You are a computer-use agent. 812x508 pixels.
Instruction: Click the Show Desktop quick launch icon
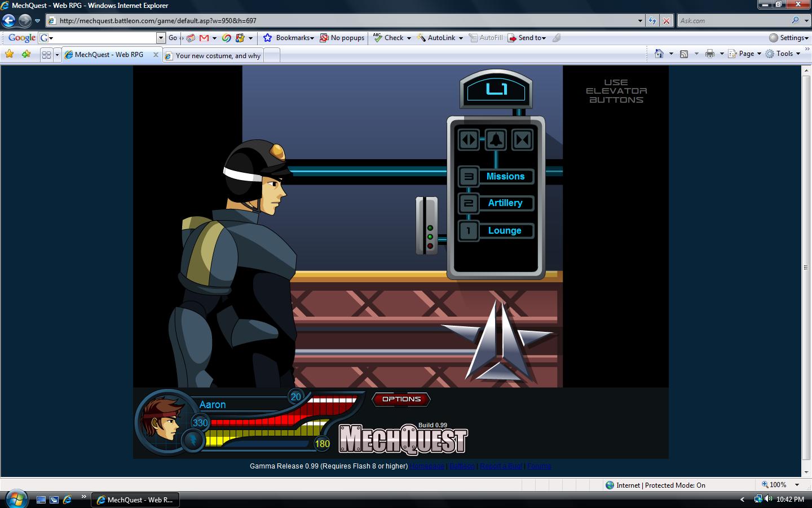point(41,500)
